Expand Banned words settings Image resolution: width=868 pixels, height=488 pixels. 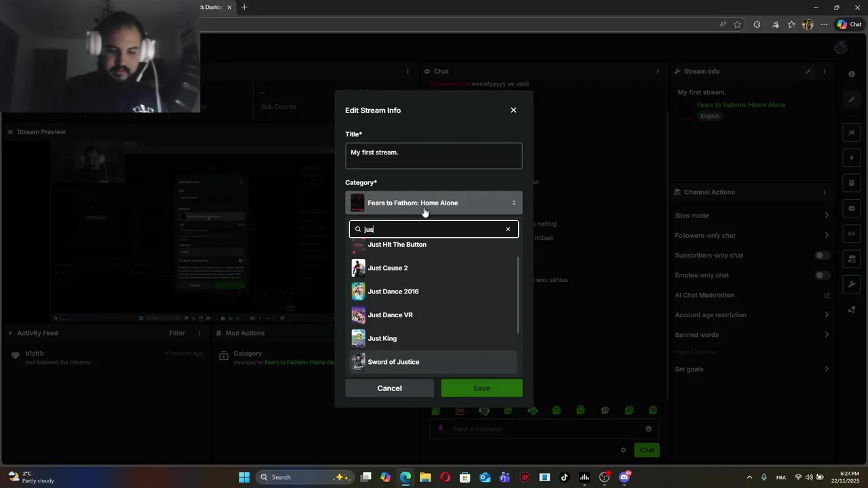click(x=752, y=335)
